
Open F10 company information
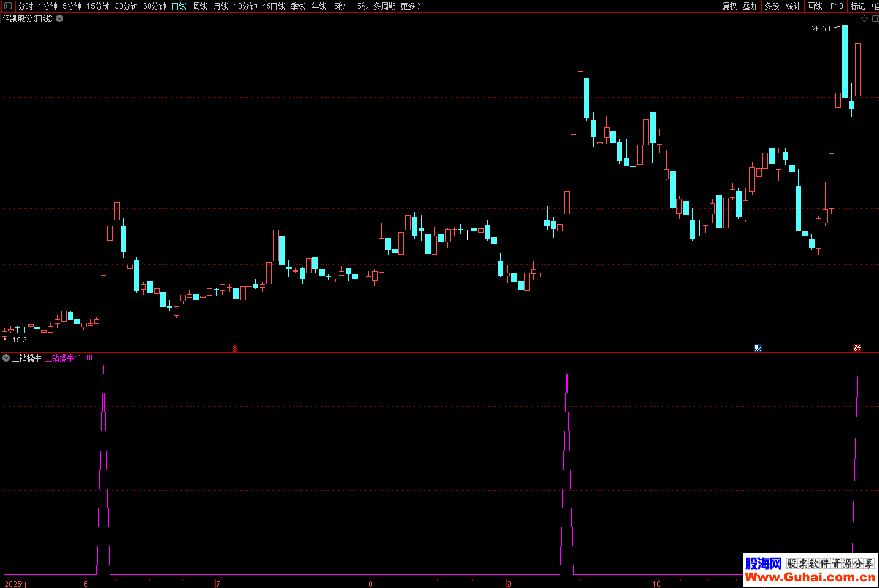coord(837,6)
